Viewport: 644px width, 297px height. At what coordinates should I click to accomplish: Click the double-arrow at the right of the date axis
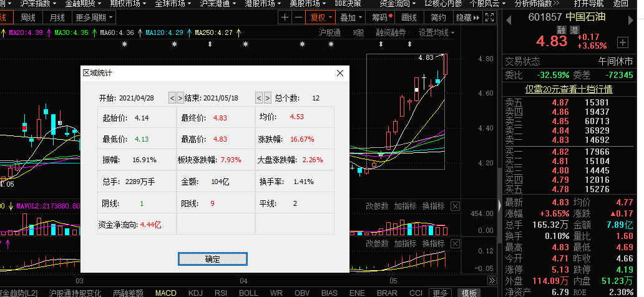(492, 281)
